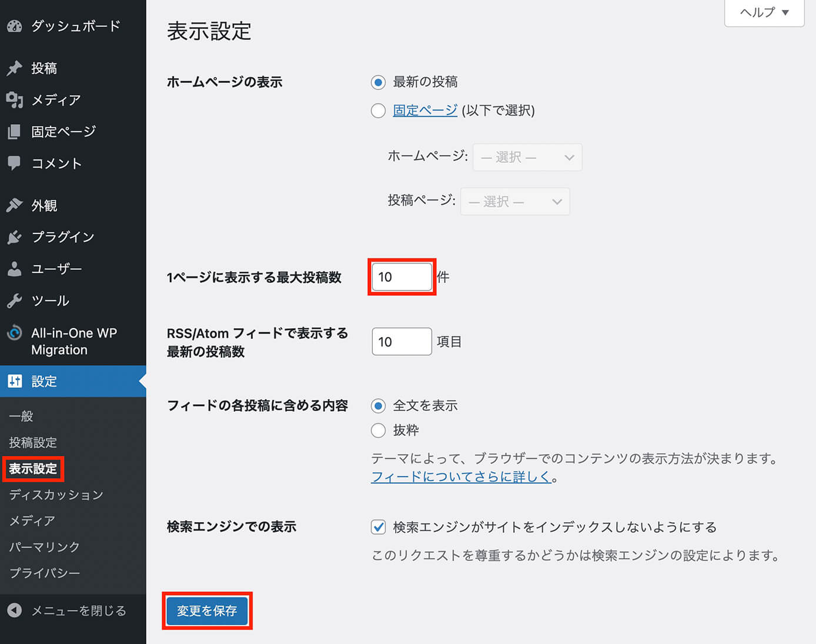816x644 pixels.
Task: Click the RSS/Atom feed items field
Action: 402,342
